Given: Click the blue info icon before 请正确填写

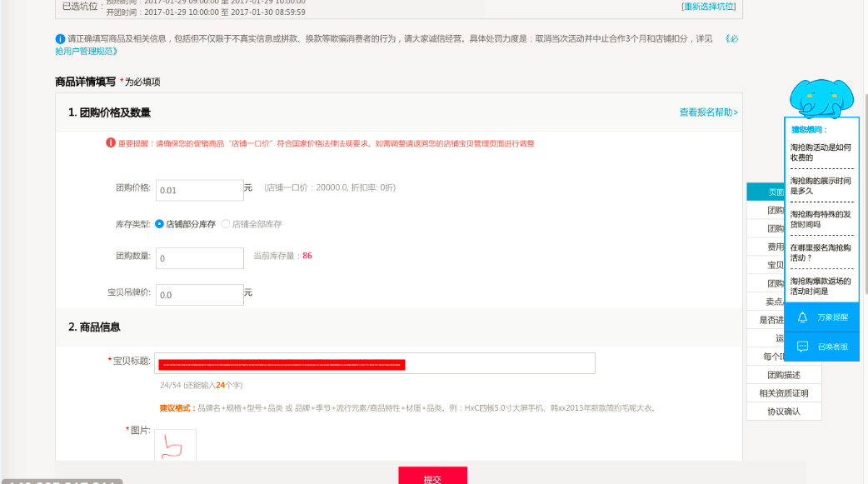Looking at the screenshot, I should (x=60, y=39).
